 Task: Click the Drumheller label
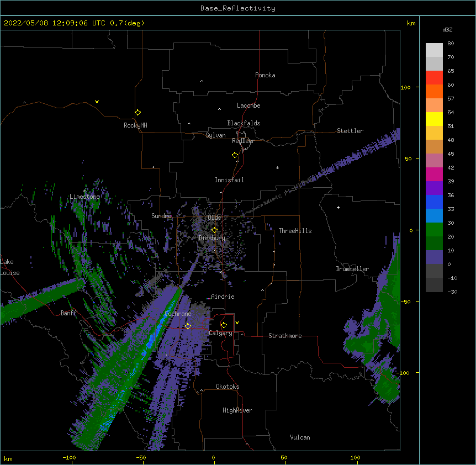[x=352, y=269]
